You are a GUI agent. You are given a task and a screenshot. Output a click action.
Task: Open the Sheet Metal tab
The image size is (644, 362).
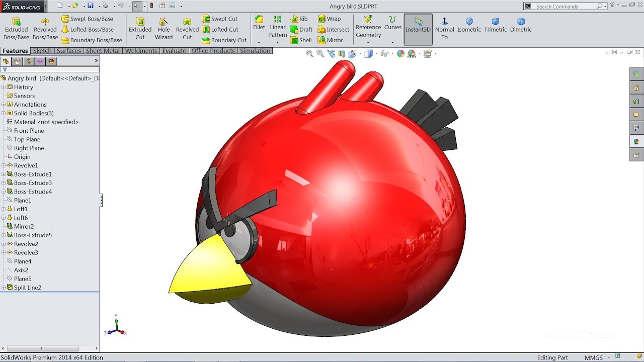pos(103,51)
